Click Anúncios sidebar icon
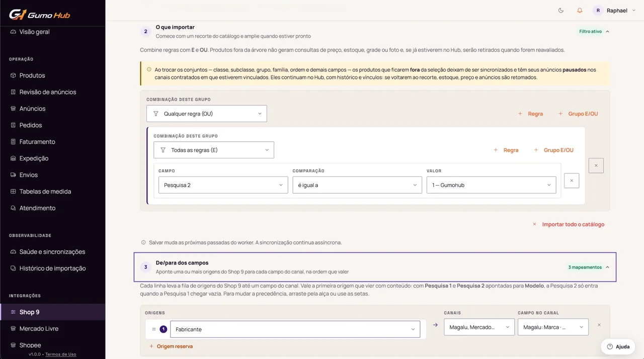This screenshot has height=359, width=644. 13,109
